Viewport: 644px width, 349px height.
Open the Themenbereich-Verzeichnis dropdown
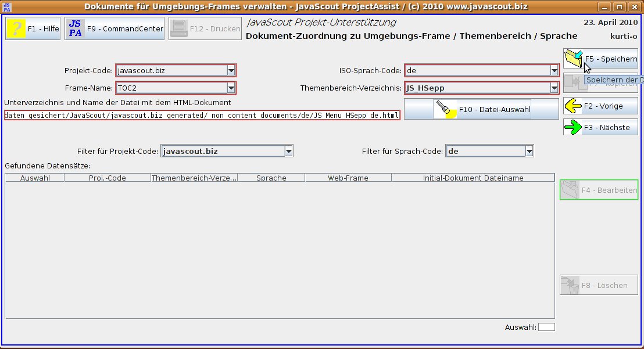pos(554,88)
